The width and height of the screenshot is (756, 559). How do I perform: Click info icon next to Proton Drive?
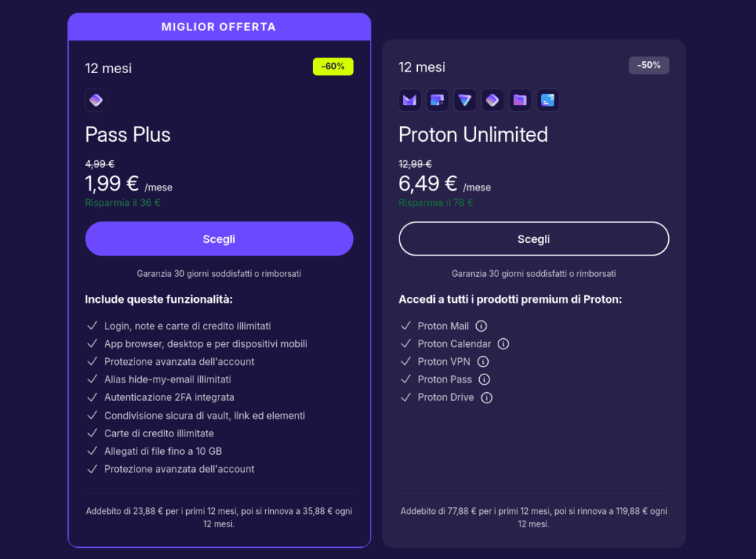point(487,397)
